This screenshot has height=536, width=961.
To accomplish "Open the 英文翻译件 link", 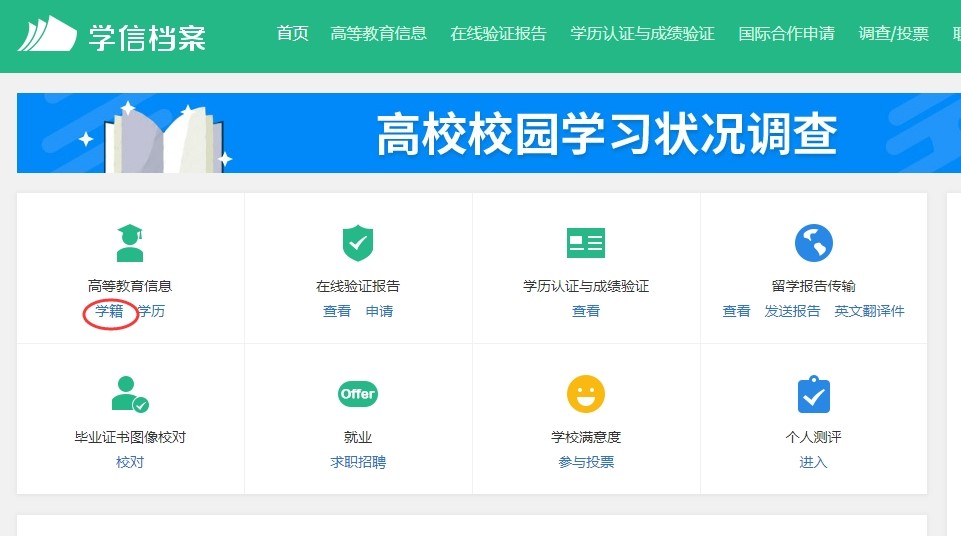I will (x=869, y=311).
